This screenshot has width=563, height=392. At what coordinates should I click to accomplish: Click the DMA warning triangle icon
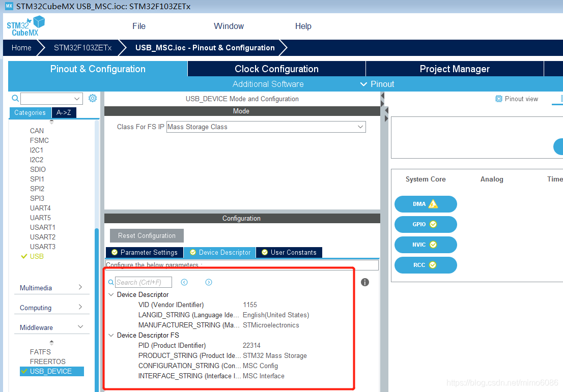click(x=433, y=204)
